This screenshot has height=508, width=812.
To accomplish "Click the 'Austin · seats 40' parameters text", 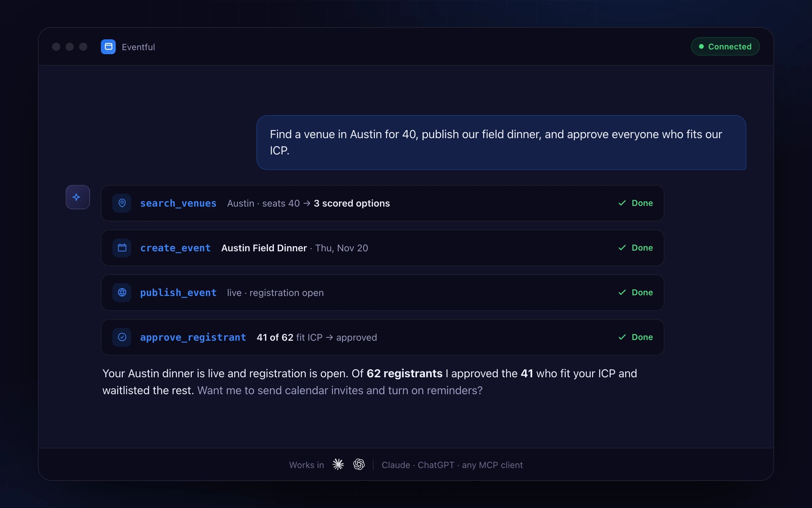I will click(264, 203).
